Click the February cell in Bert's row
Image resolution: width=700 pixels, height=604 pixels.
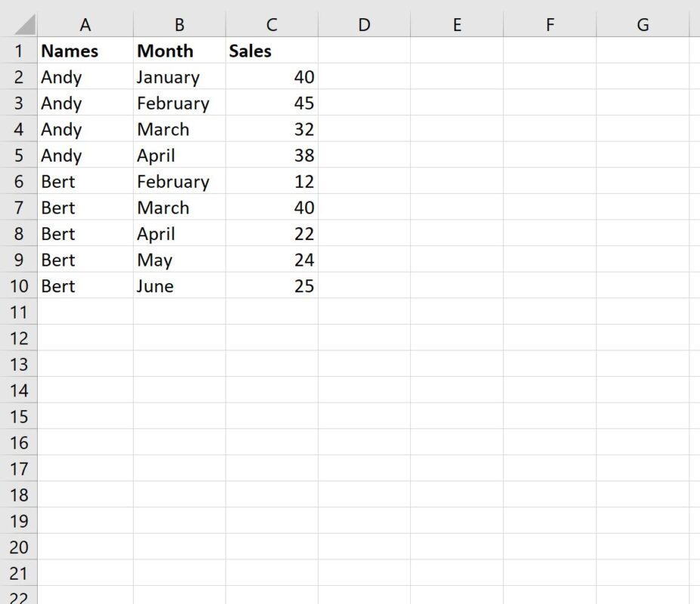point(179,181)
